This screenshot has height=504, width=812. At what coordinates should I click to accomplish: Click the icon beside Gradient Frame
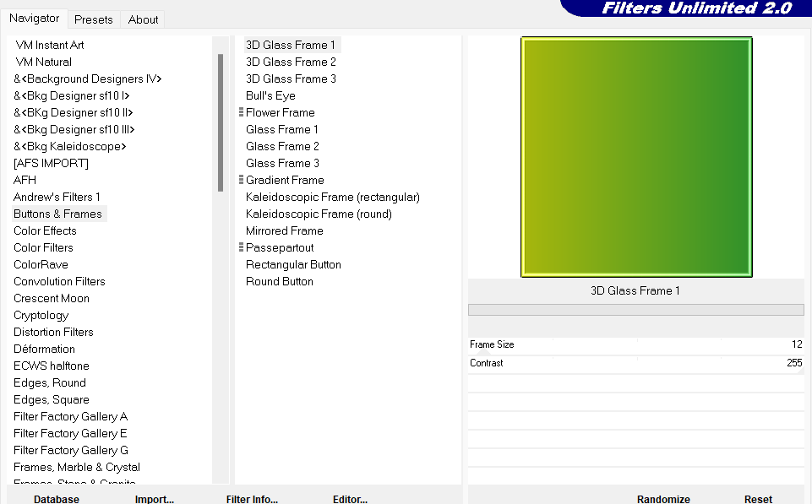pyautogui.click(x=241, y=180)
